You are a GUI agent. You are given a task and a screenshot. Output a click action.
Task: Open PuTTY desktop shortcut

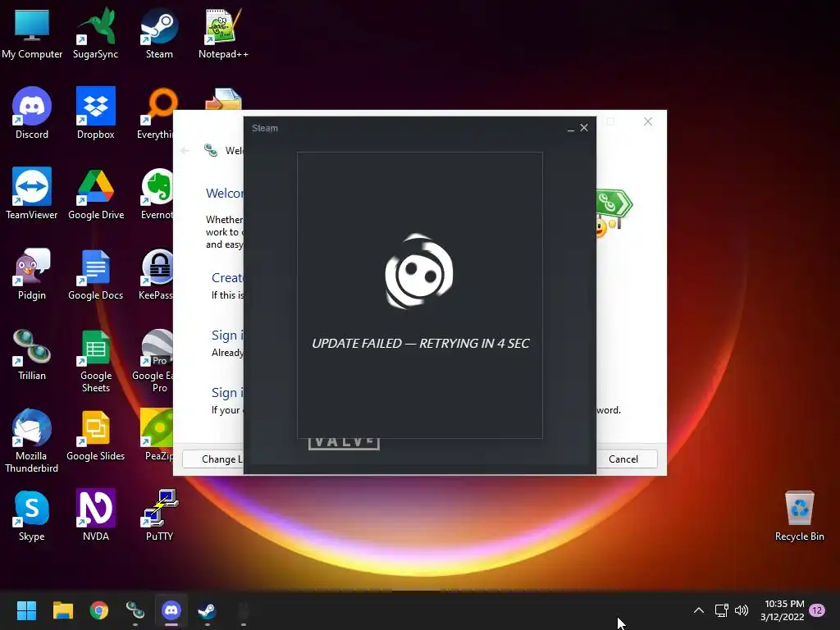pyautogui.click(x=160, y=515)
